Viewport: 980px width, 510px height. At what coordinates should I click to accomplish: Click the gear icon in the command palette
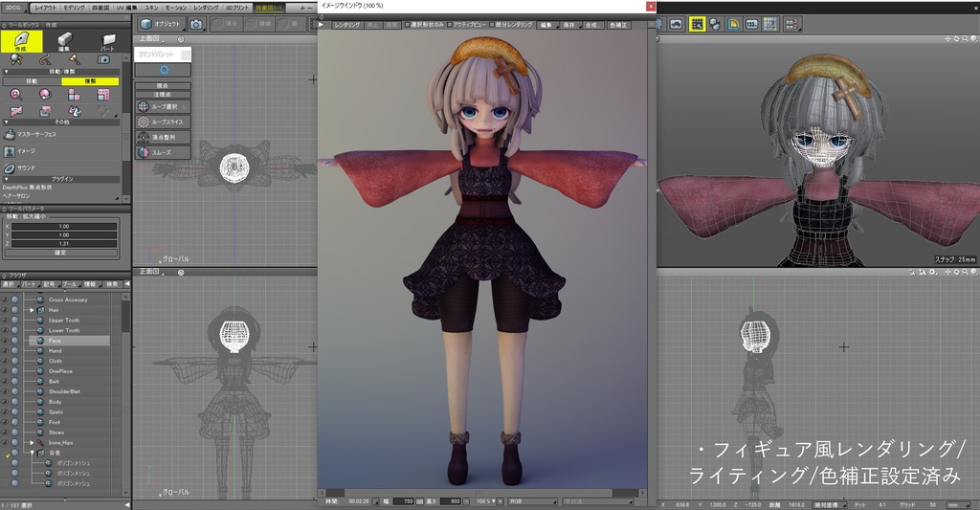(164, 70)
